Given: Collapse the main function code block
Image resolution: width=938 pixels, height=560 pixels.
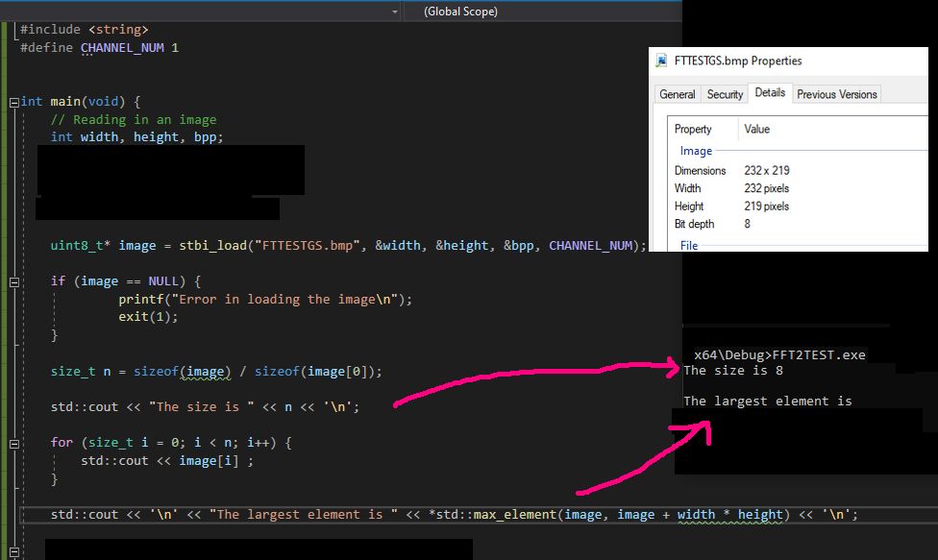Looking at the screenshot, I should click(x=13, y=102).
